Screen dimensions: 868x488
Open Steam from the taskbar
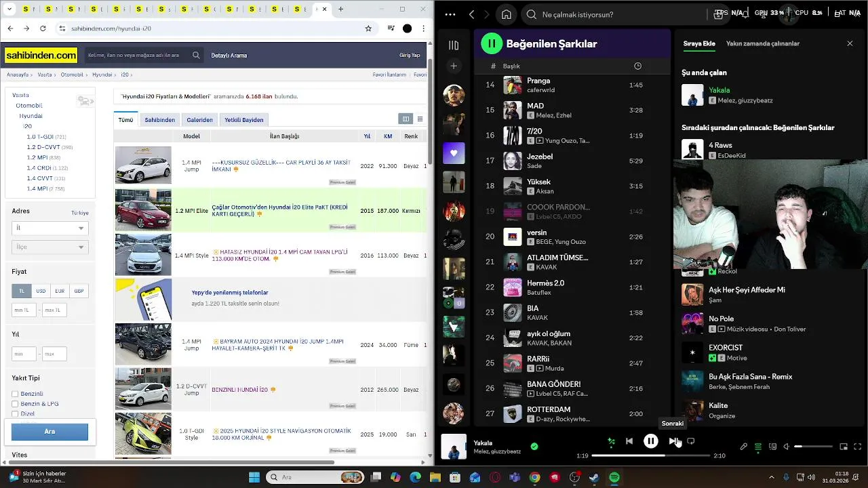click(x=595, y=478)
